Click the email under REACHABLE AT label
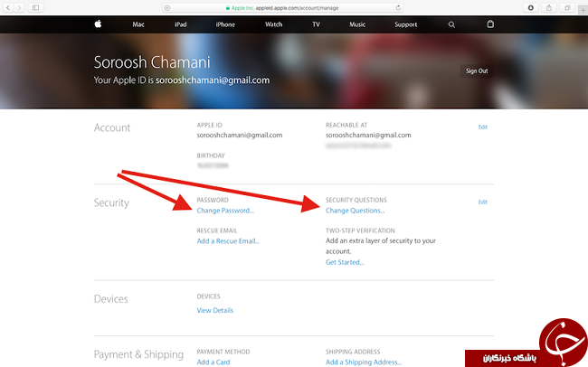Viewport: 588px width, 367px height. tap(368, 136)
